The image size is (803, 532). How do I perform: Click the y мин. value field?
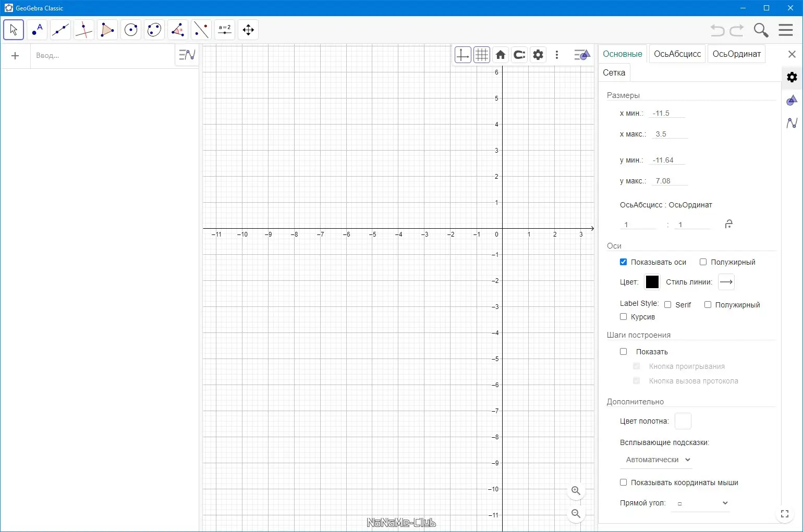pos(667,160)
